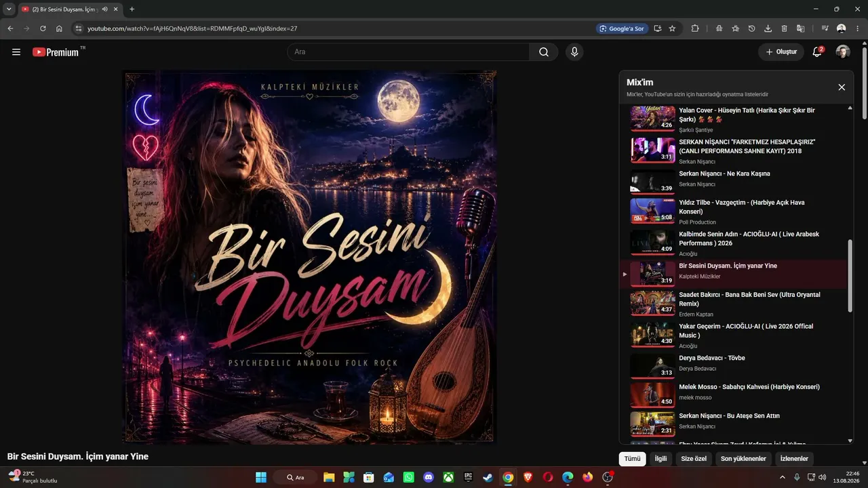Click the YouTube search magnifier button
Screen dimensions: 868x488
pos(544,52)
